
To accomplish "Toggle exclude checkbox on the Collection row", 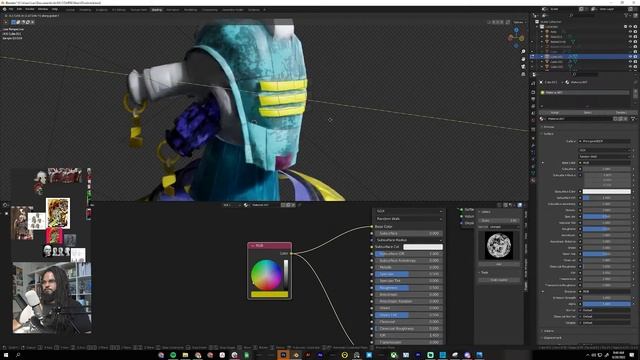I will (625, 27).
